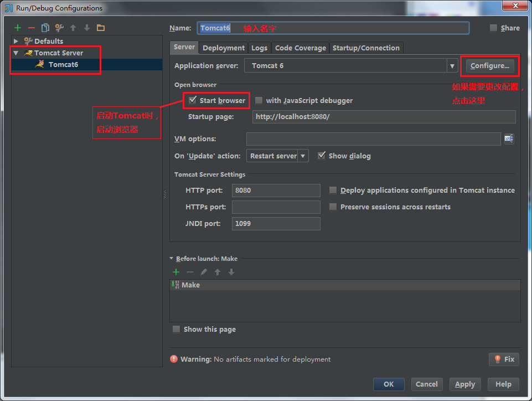
Task: Uncheck Start browser checkbox
Action: pos(193,100)
